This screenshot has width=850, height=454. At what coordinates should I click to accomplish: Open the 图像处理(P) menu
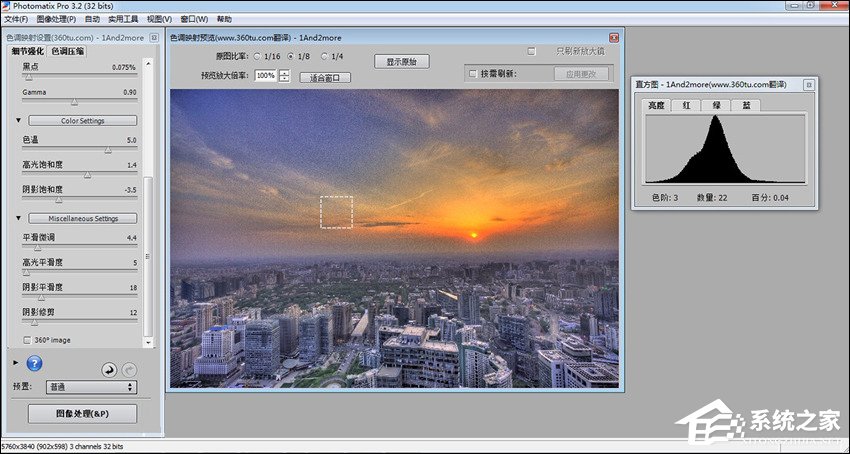pos(56,19)
